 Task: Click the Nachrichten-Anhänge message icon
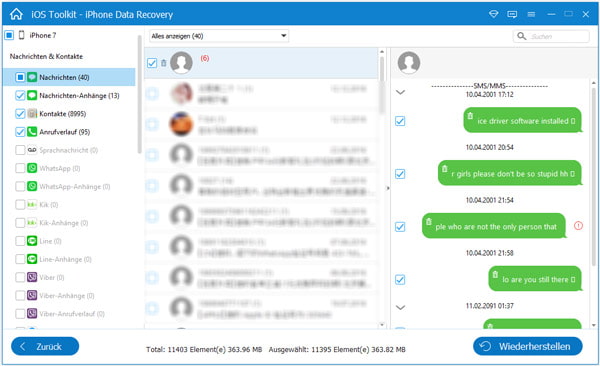coord(32,95)
